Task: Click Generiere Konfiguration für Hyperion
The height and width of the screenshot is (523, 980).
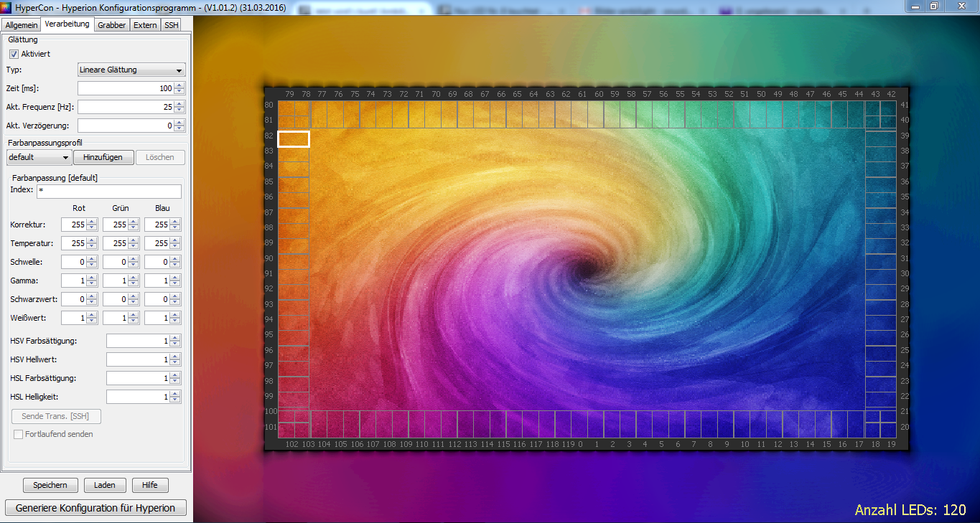Action: pos(95,508)
